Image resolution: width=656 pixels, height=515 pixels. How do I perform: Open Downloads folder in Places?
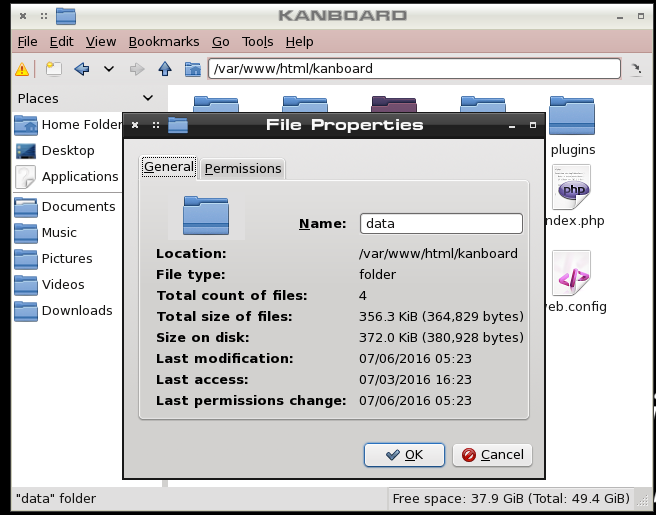click(x=64, y=310)
